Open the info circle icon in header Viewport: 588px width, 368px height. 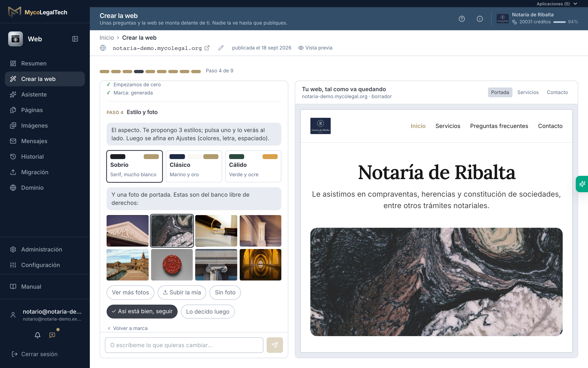[x=480, y=19]
